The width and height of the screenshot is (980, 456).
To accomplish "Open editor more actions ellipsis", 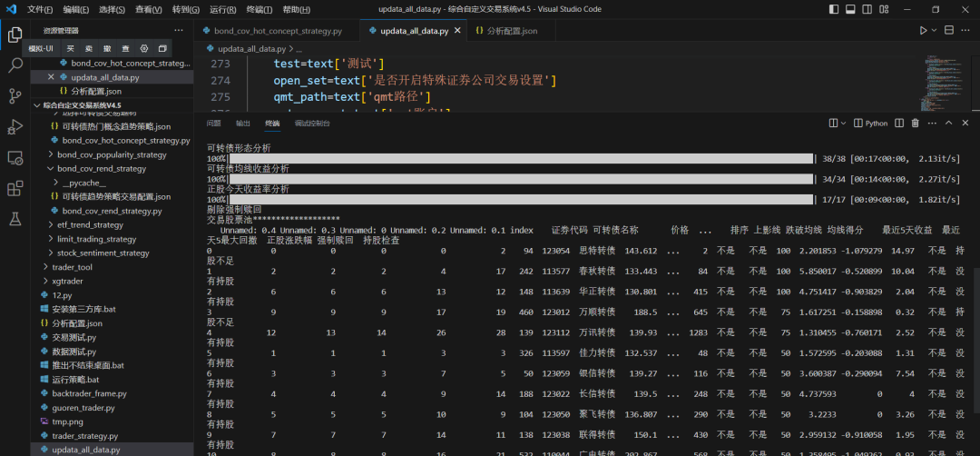I will (965, 30).
